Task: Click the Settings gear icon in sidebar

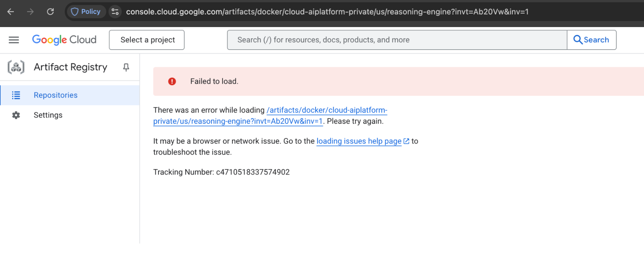Action: [16, 115]
